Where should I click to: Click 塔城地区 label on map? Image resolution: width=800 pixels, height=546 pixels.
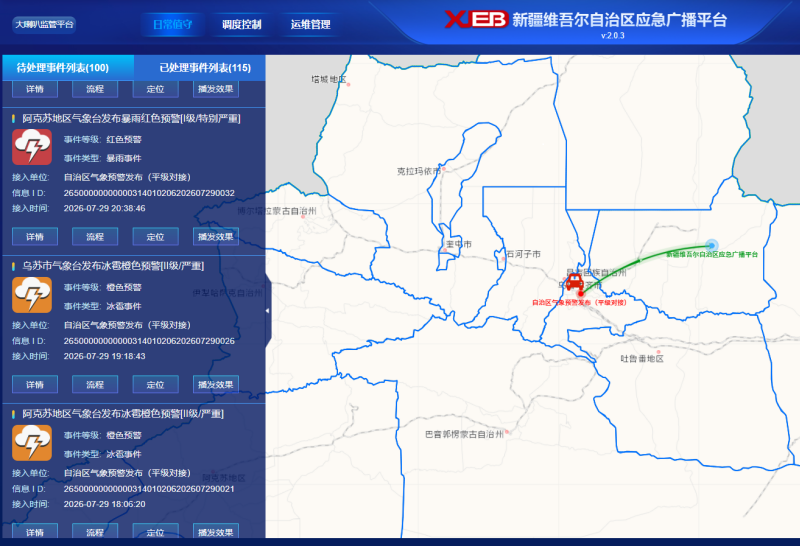(x=329, y=80)
